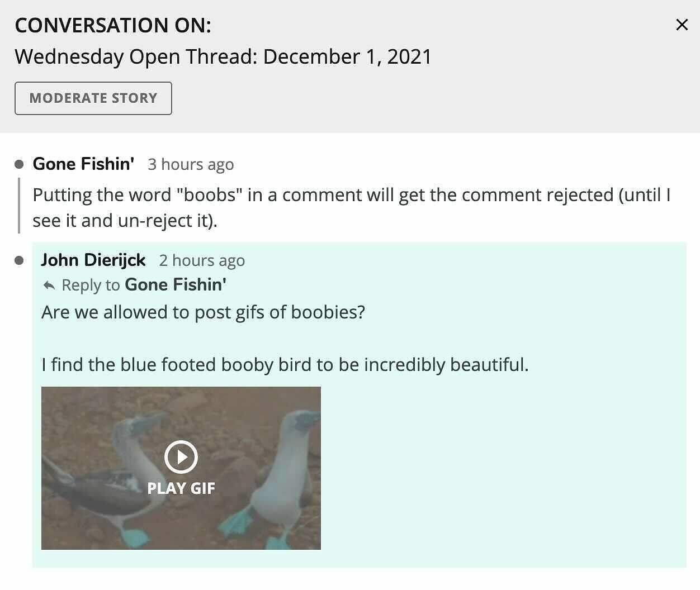Jump to parent via 'Reply to Gone Fishin''
700x590 pixels.
click(175, 285)
